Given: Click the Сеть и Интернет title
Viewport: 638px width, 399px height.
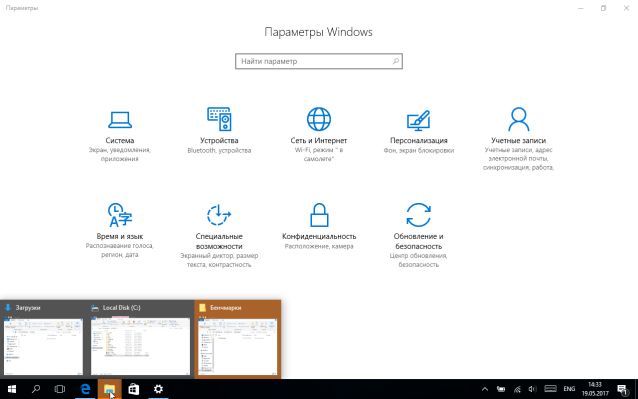Looking at the screenshot, I should point(319,140).
